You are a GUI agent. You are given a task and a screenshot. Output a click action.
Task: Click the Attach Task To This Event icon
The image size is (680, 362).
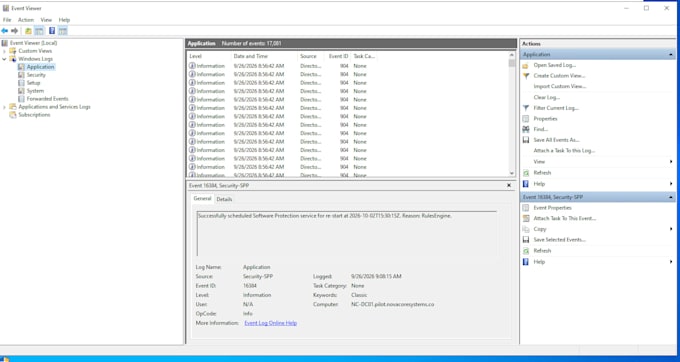pyautogui.click(x=526, y=219)
